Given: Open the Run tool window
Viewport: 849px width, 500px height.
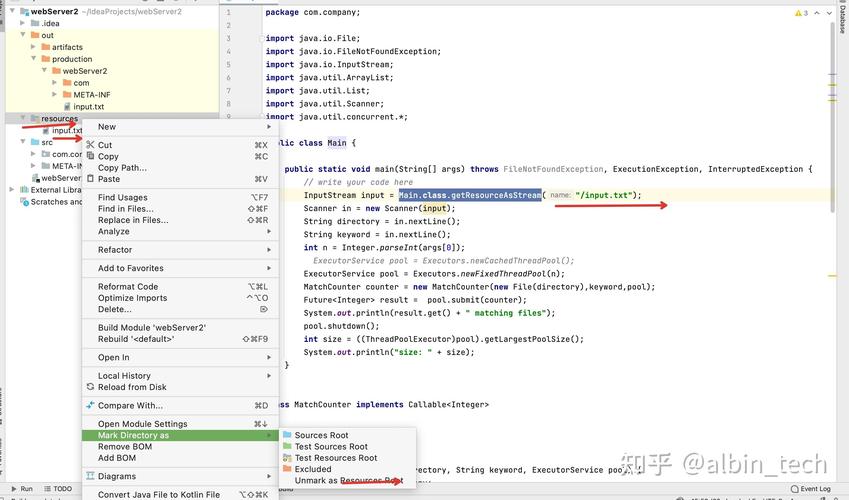Looking at the screenshot, I should (22, 489).
